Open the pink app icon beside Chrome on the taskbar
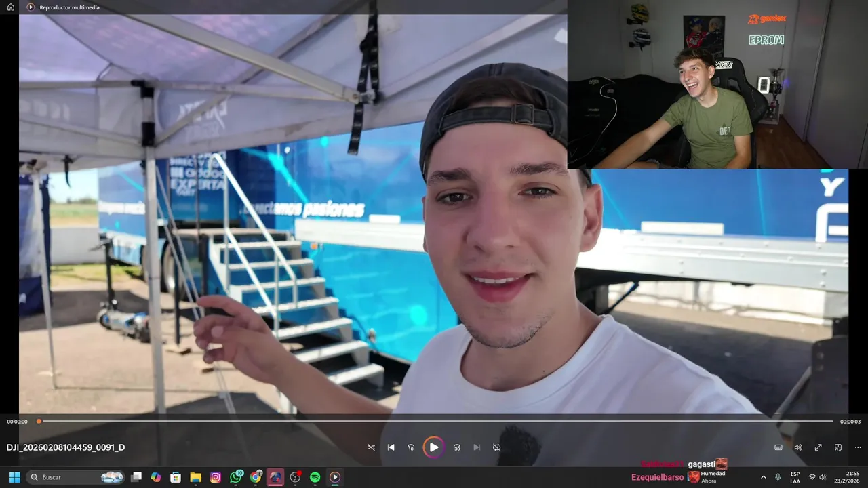The width and height of the screenshot is (868, 488). coord(275,477)
